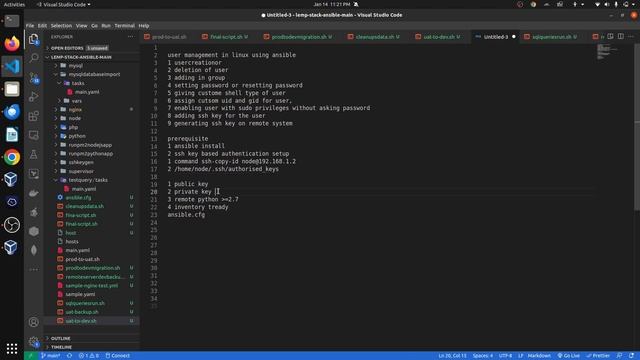Click the split editor right icon

(x=620, y=36)
